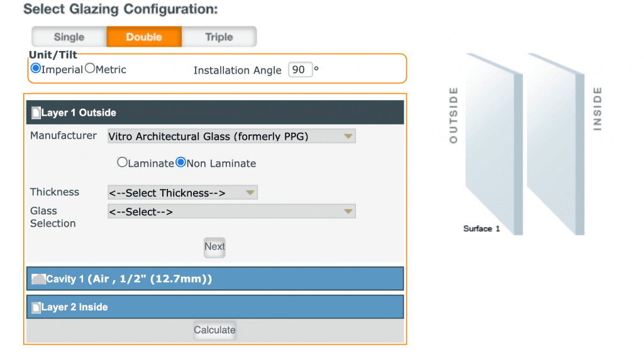Viewport: 644px width, 357px height.
Task: Expand the Cavity 1 (Air, 1/2") title text
Action: 129,279
